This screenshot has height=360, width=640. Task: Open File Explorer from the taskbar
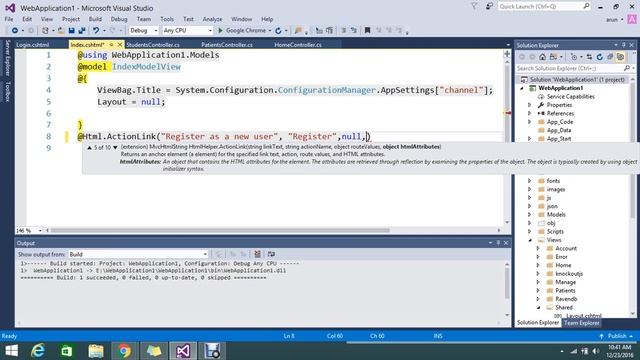(96, 351)
